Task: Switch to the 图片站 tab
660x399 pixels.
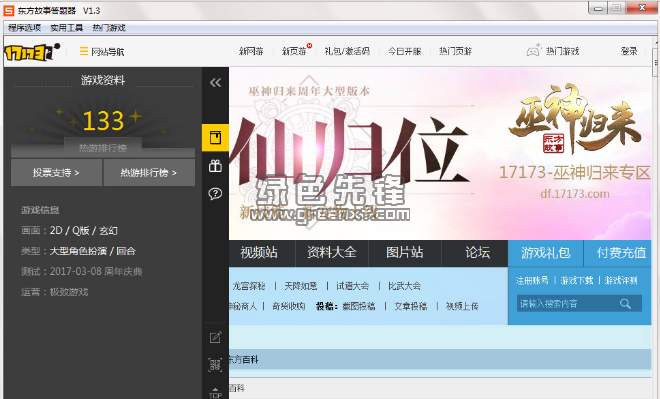Action: point(405,253)
